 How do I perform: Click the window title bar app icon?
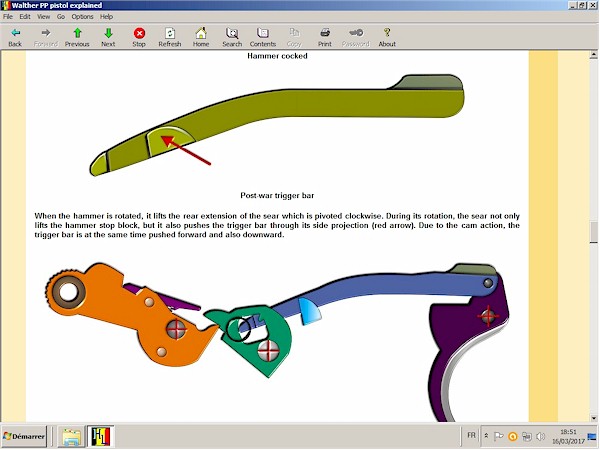tap(5, 5)
